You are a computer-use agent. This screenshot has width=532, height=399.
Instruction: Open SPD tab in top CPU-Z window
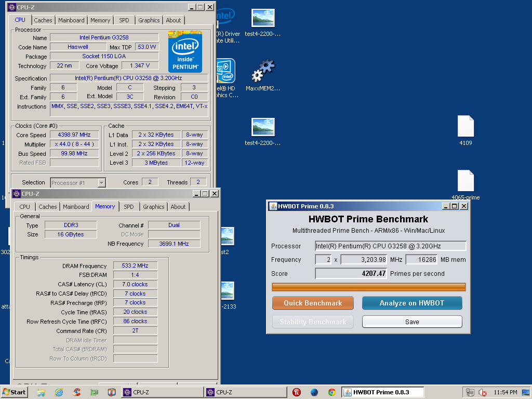(x=124, y=20)
